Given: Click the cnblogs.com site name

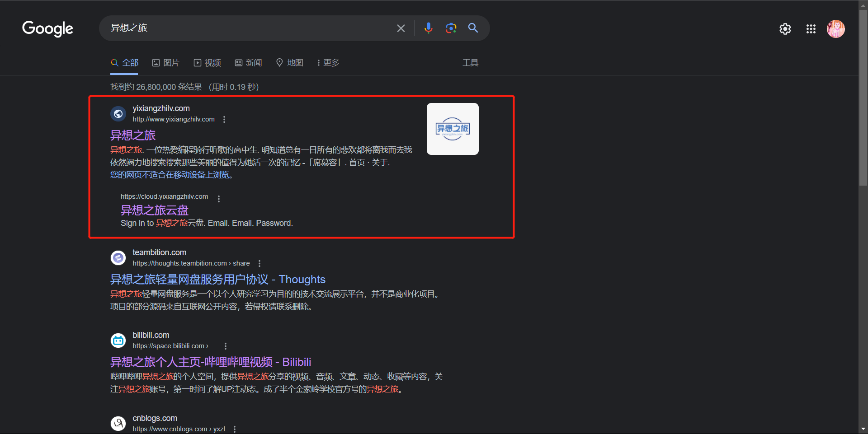Looking at the screenshot, I should 155,418.
